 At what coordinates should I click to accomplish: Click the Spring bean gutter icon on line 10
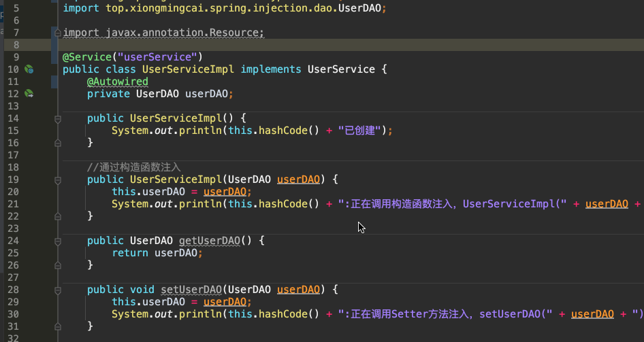tap(29, 69)
